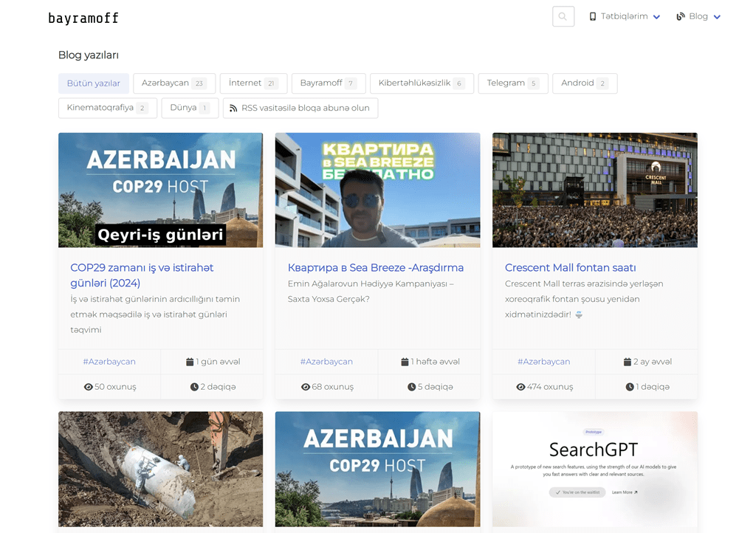
Task: Click the 2 ay əvvəl date text
Action: pos(653,362)
